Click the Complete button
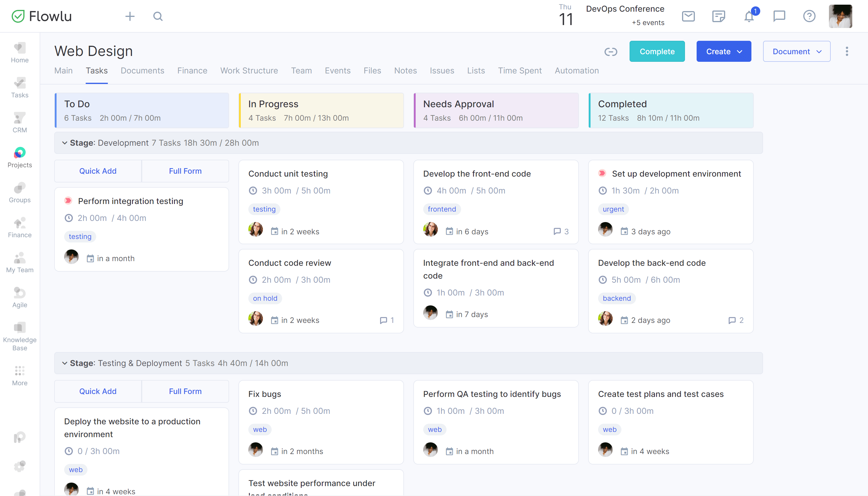Screen dimensions: 868x496 tap(657, 52)
